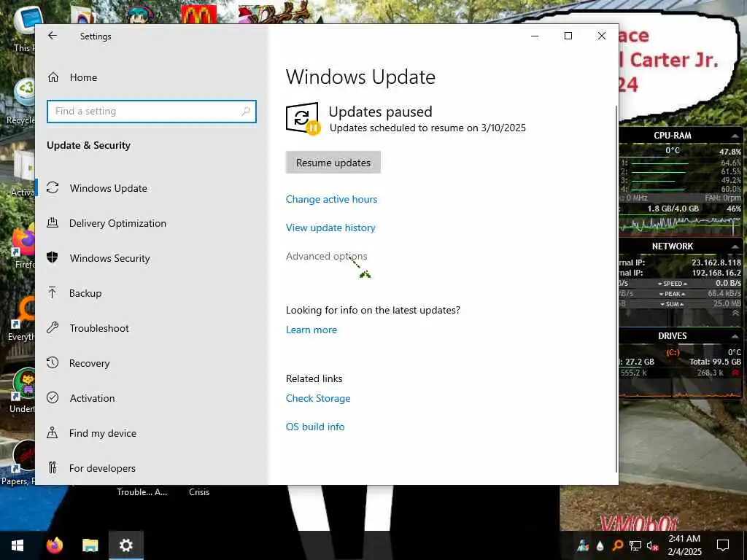The height and width of the screenshot is (560, 747).
Task: Click the Activation checkmark circle icon
Action: coord(53,397)
